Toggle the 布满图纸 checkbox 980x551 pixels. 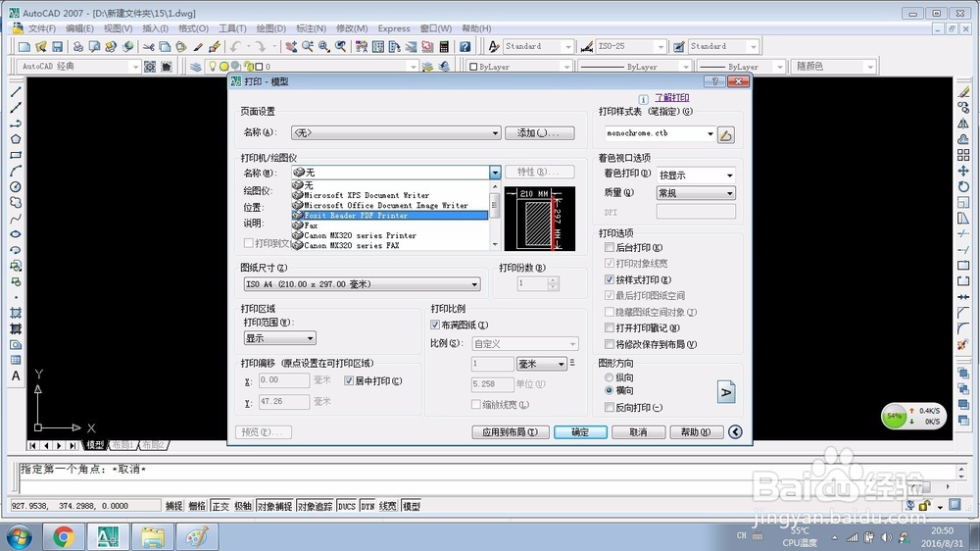tap(435, 325)
